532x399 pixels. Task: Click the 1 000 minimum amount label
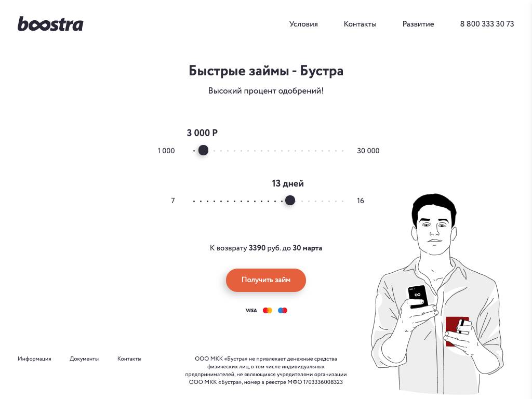(166, 151)
